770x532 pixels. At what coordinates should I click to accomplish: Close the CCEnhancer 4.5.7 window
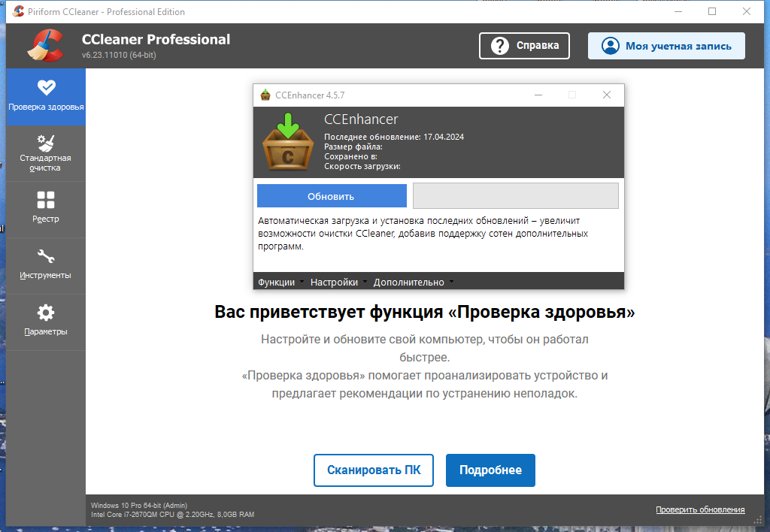(607, 95)
